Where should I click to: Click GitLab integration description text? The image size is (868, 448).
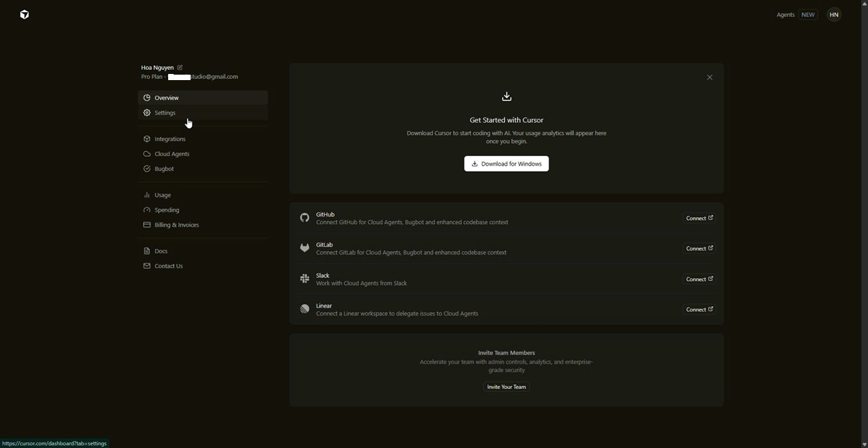pyautogui.click(x=411, y=253)
